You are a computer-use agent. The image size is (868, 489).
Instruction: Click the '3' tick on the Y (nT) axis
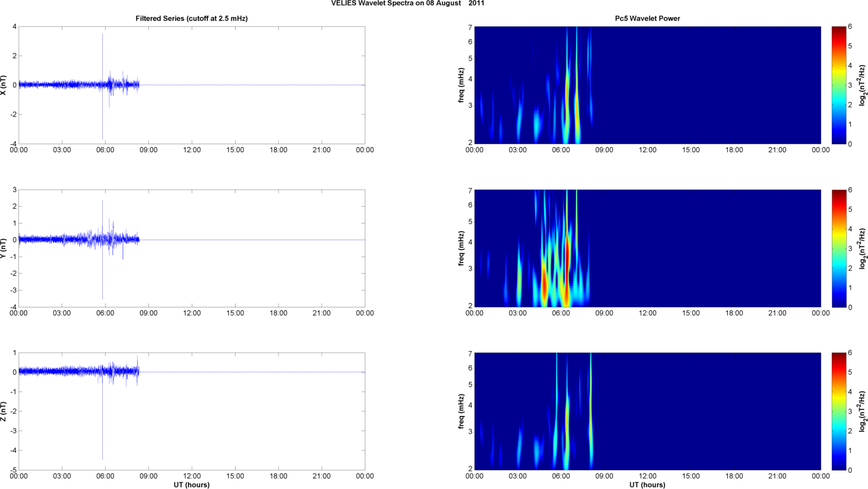pos(14,190)
